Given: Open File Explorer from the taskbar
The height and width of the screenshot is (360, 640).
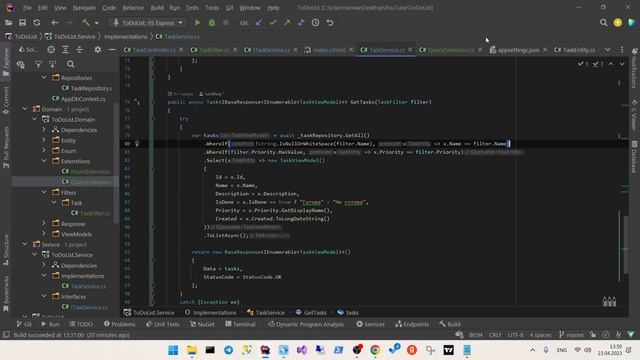Looking at the screenshot, I should pos(191,350).
